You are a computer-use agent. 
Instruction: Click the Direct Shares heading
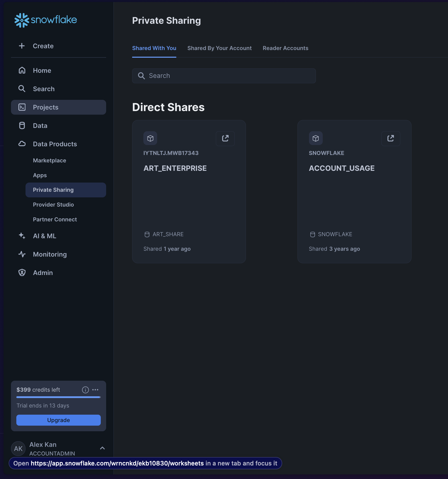[168, 107]
